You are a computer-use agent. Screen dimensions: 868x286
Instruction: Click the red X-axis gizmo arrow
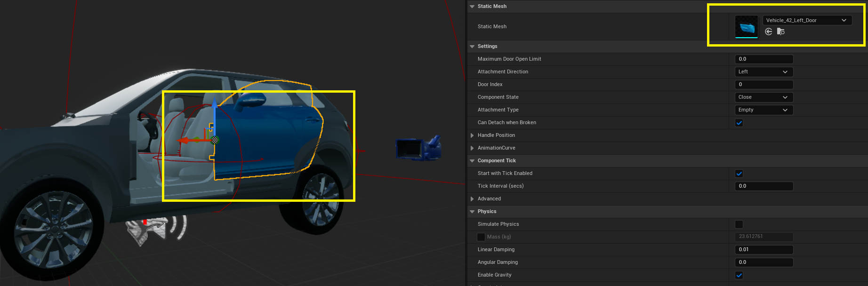coord(185,140)
